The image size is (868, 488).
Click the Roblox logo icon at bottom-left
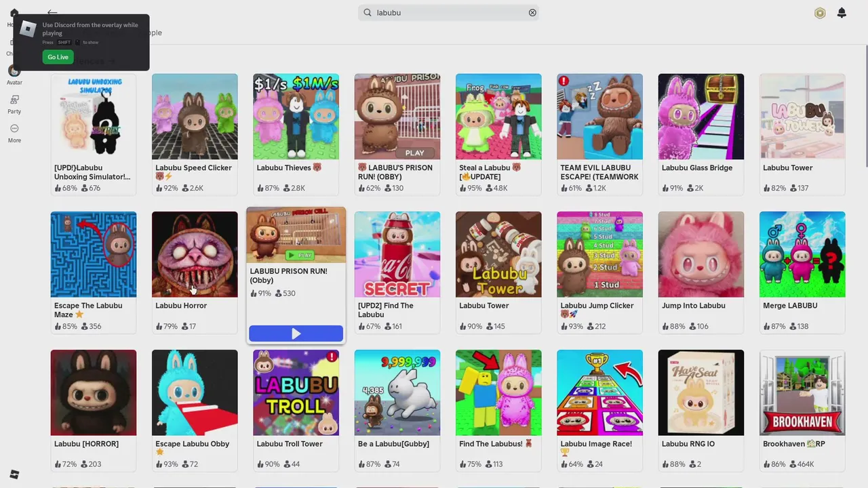(x=14, y=474)
